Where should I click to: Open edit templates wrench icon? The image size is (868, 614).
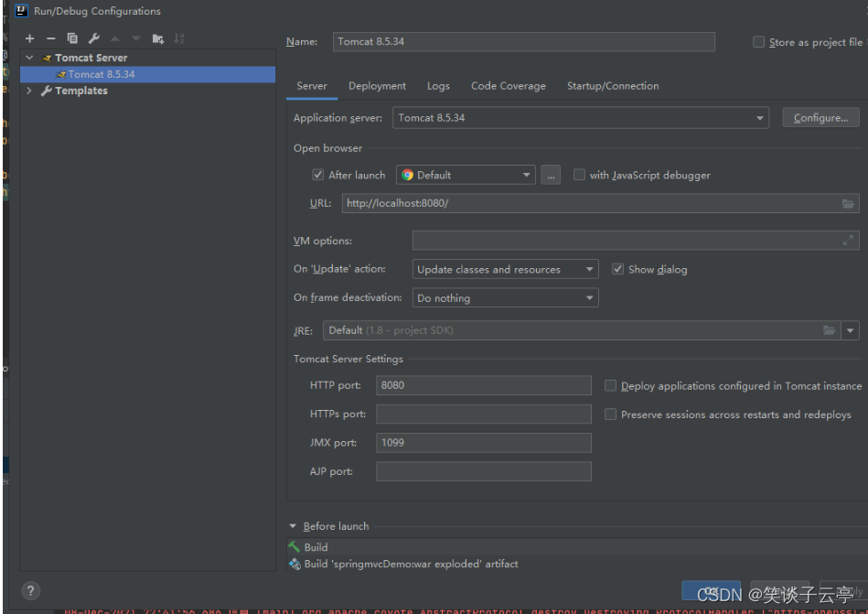click(x=93, y=38)
